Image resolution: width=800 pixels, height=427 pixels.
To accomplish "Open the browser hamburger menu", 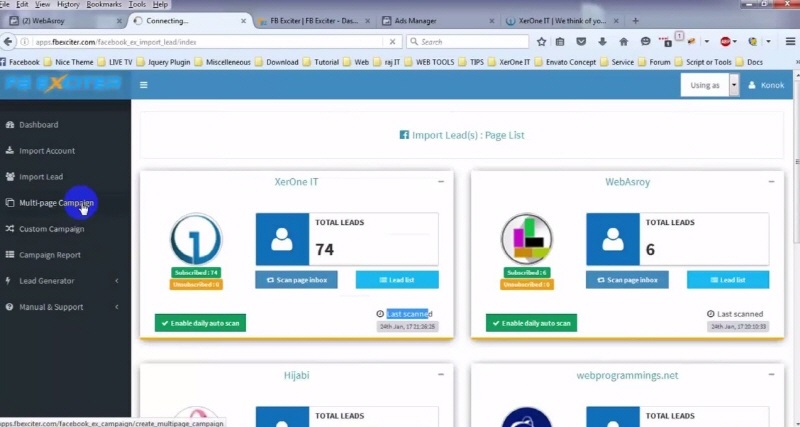I will tap(790, 42).
